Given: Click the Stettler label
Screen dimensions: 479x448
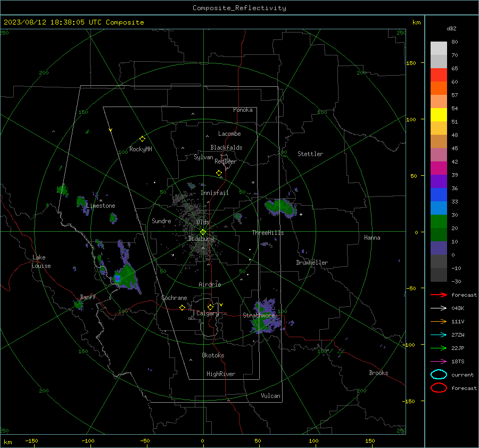Looking at the screenshot, I should (310, 154).
